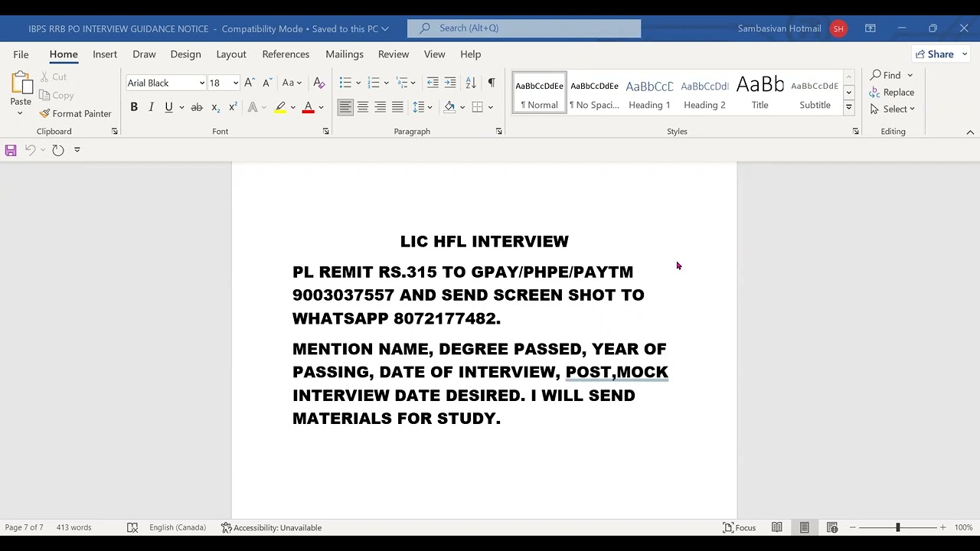Open the font name dropdown

click(202, 83)
